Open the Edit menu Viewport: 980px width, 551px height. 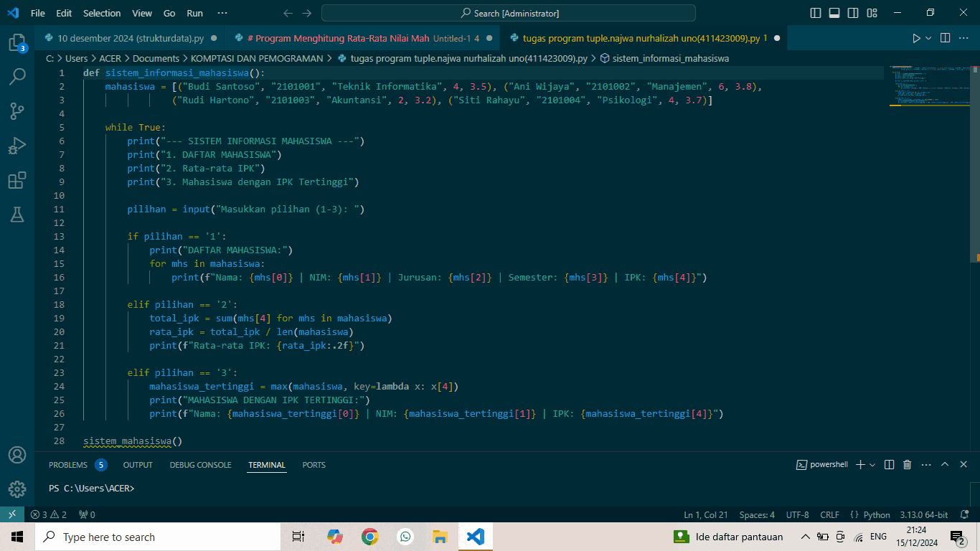(x=64, y=13)
